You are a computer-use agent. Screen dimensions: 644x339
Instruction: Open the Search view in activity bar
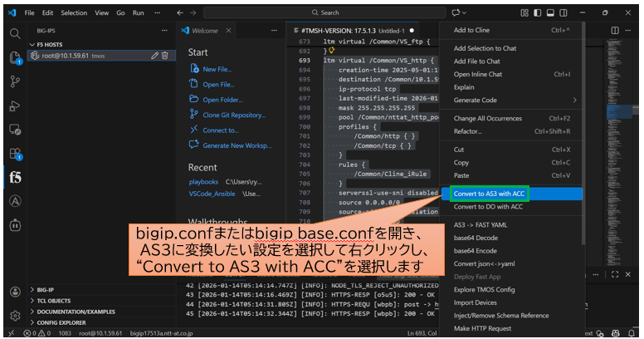coord(15,33)
